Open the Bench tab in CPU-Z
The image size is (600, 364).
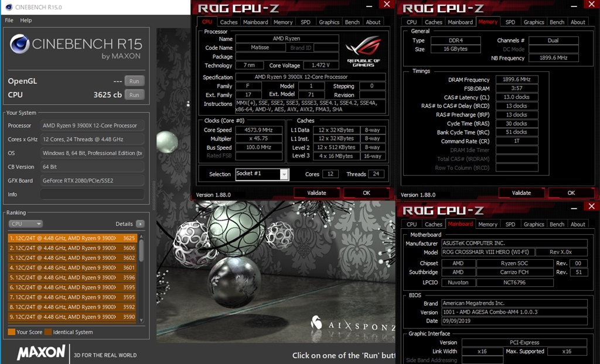point(352,22)
